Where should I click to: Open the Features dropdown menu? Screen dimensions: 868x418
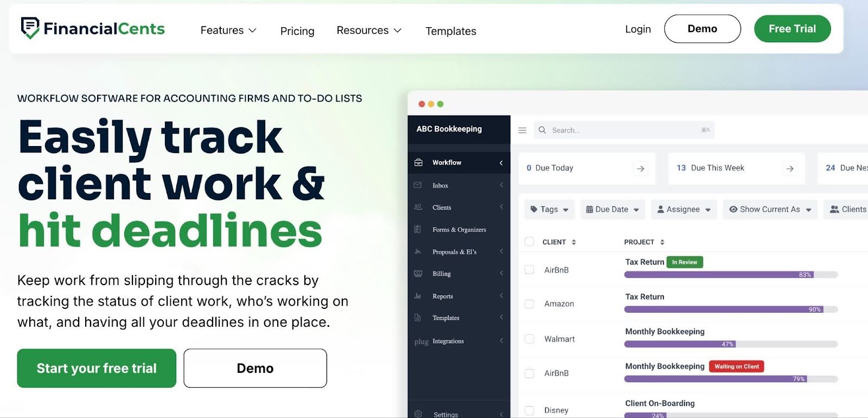(228, 30)
